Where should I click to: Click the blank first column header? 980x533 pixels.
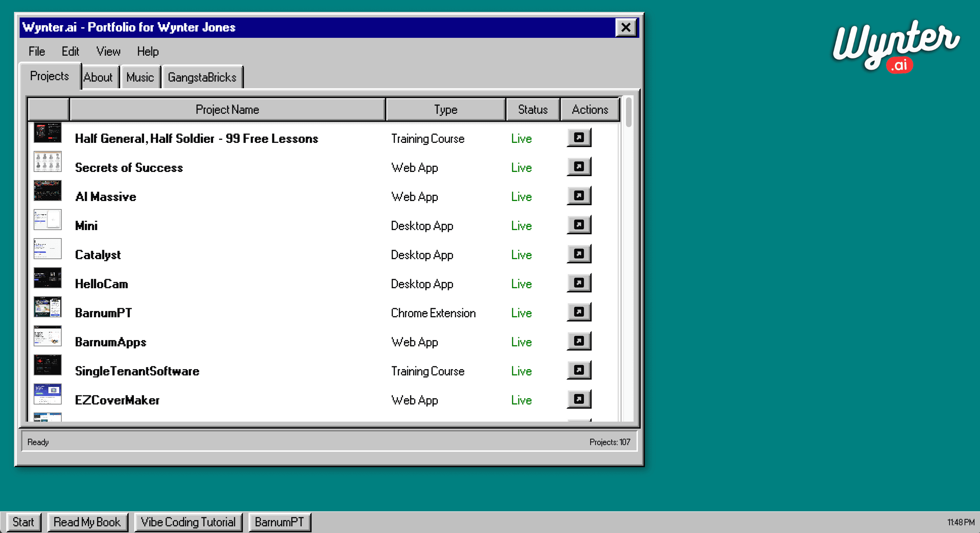click(49, 110)
